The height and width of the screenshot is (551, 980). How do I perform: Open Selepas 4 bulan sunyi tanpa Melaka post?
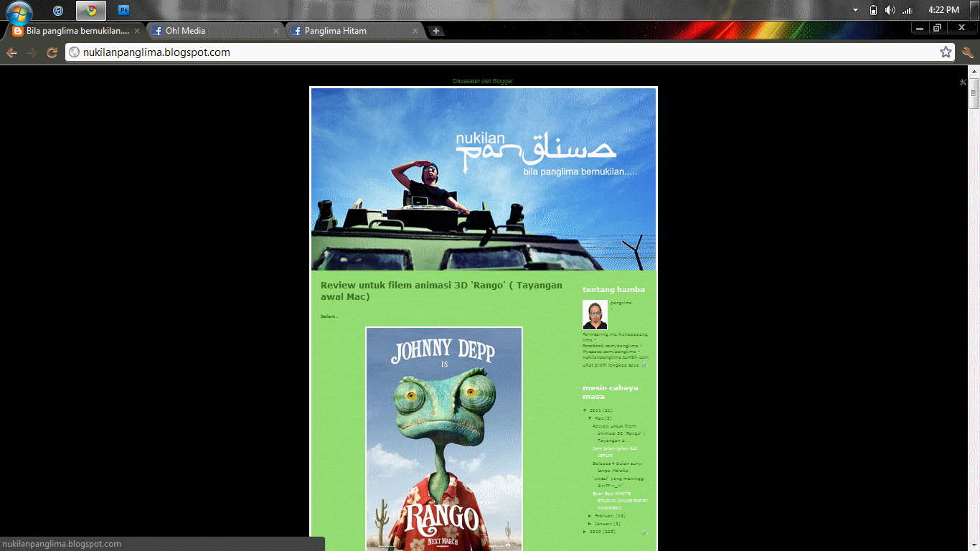[x=618, y=466]
